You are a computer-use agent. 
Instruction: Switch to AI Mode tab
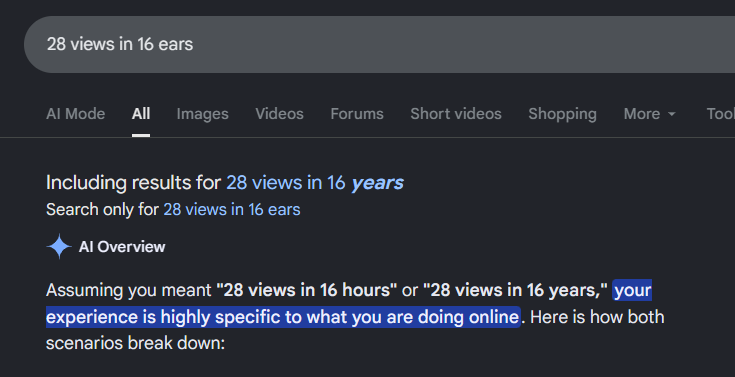75,114
